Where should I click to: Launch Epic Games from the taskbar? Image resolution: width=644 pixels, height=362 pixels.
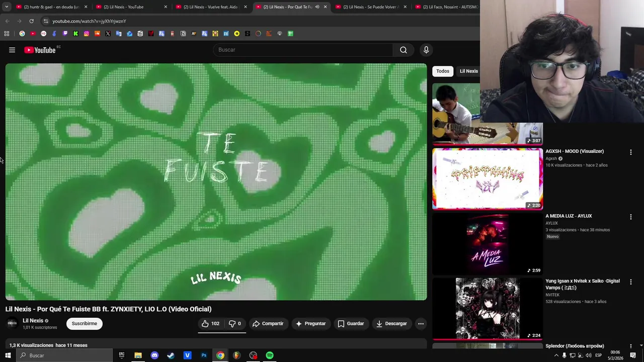tap(121, 355)
